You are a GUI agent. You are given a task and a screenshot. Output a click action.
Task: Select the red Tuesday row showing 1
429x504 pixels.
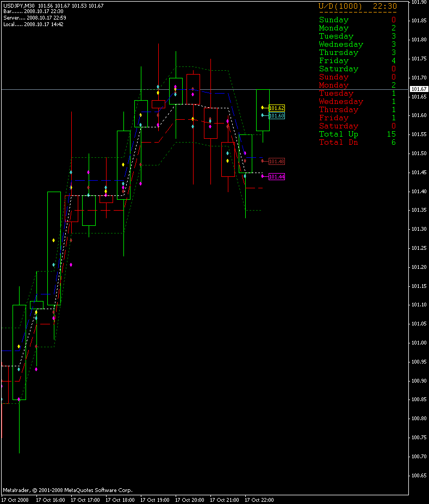pos(357,94)
